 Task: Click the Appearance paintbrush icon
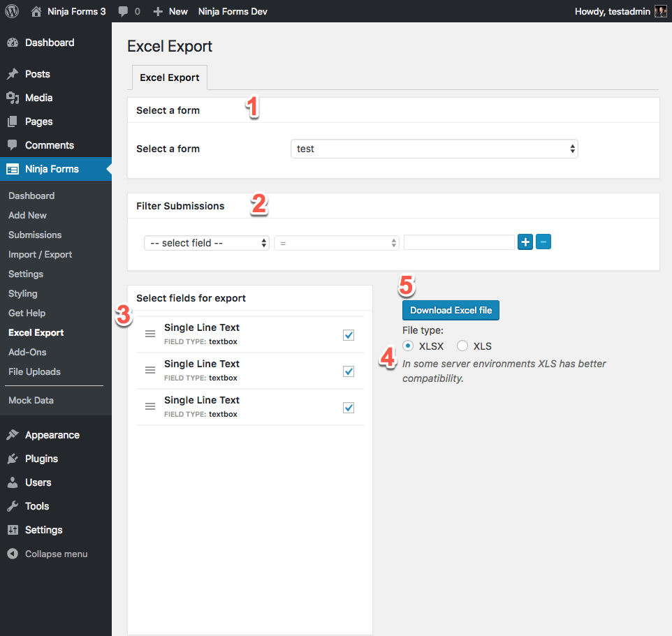coord(14,434)
